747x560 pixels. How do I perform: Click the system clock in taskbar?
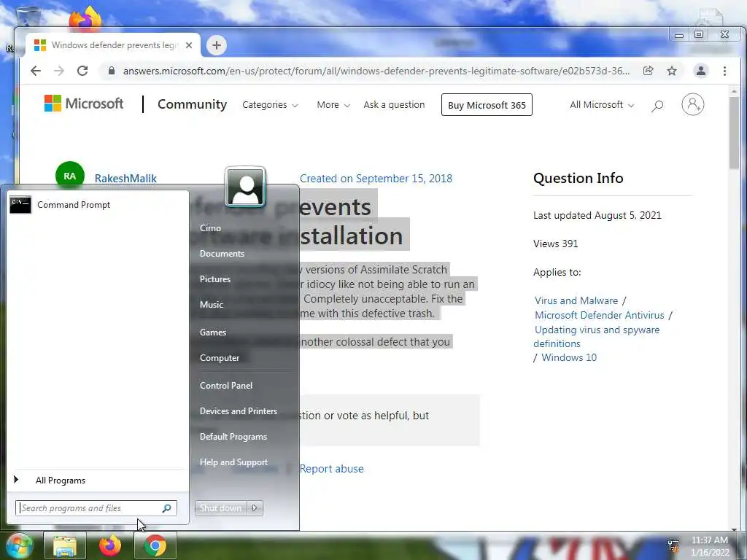710,546
